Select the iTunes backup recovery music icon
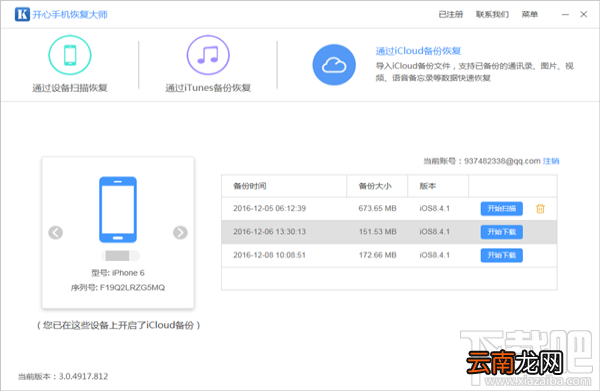This screenshot has height=391, width=600. 208,55
